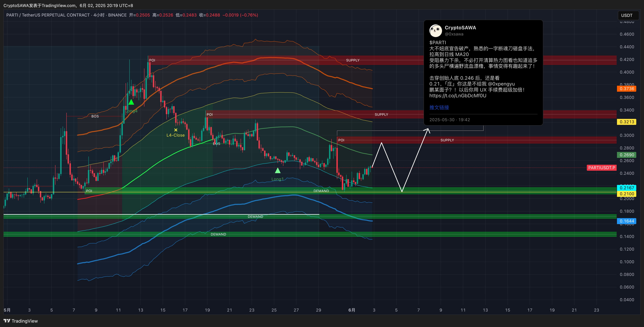Open the 推文链接 tweet link
Image resolution: width=644 pixels, height=327 pixels.
pos(439,107)
